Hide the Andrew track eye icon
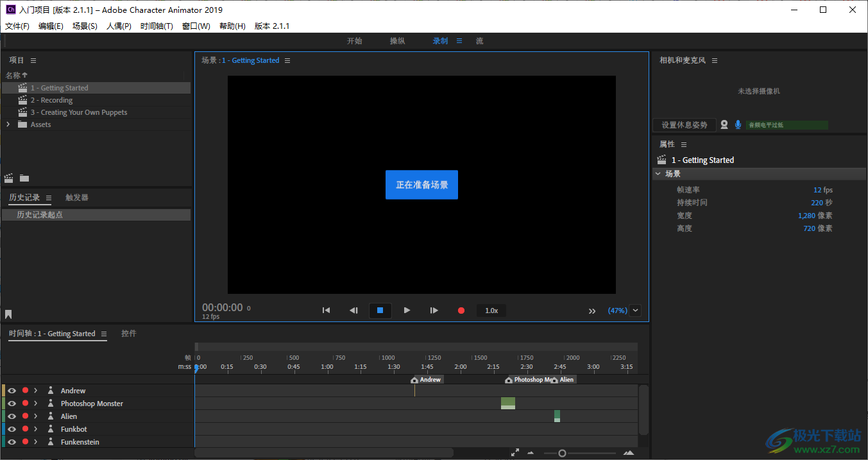 click(12, 391)
